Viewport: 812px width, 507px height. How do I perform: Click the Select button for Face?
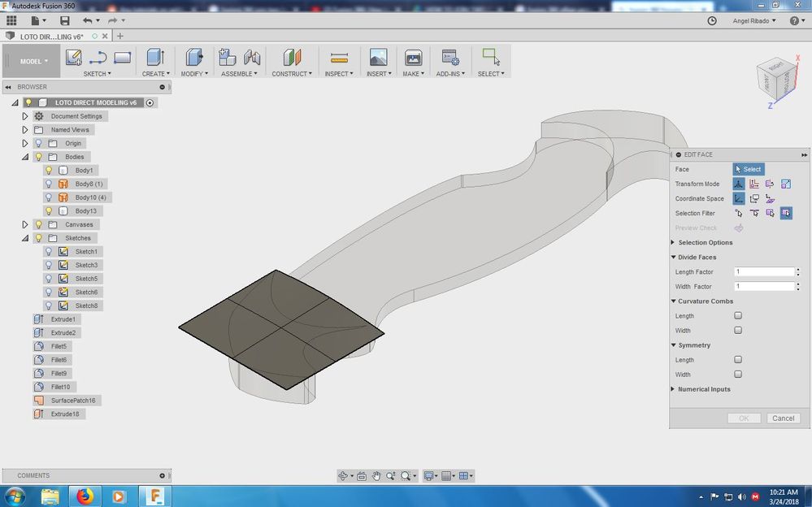(x=749, y=169)
